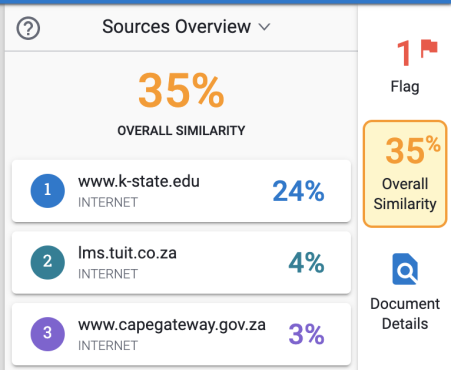
Task: Select the blue source number 1 badge
Action: 48,191
